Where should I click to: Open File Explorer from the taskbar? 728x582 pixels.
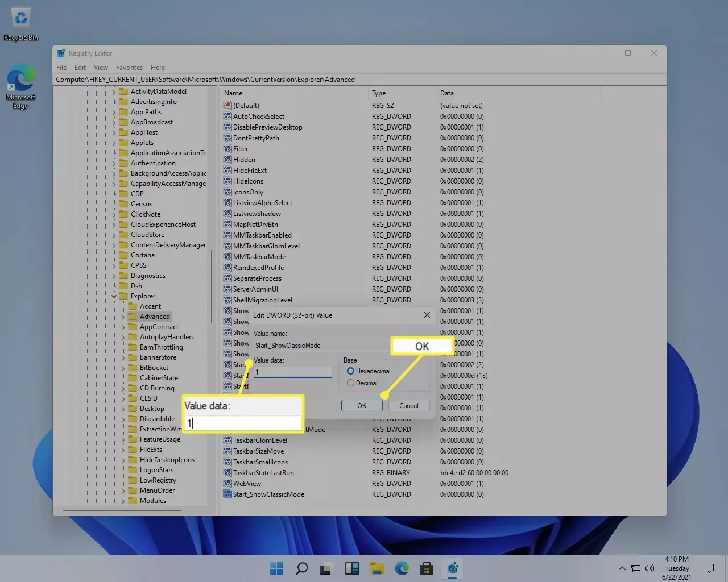coord(377,568)
